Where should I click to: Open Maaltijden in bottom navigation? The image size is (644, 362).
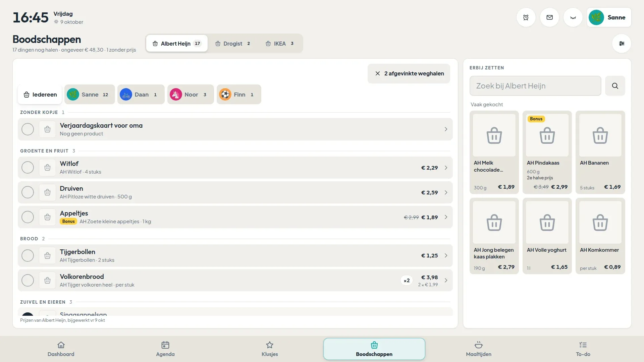479,349
